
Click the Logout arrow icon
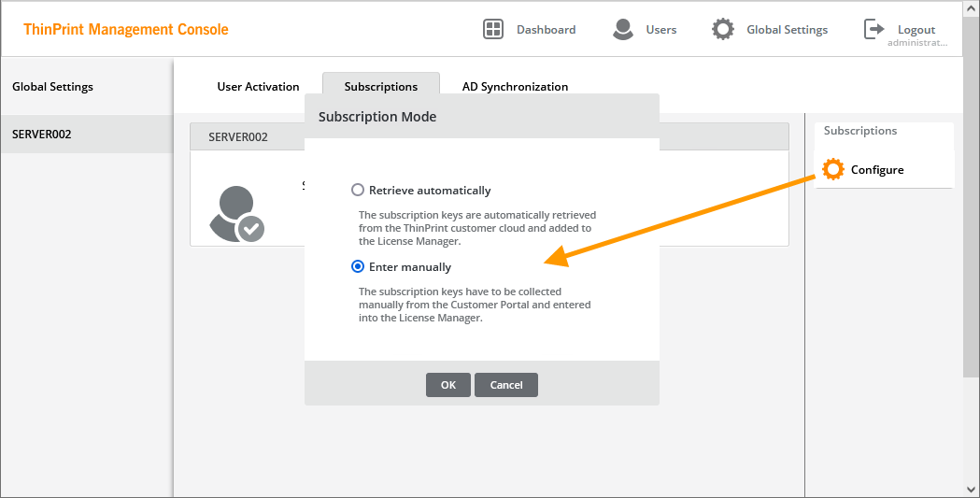[x=873, y=29]
